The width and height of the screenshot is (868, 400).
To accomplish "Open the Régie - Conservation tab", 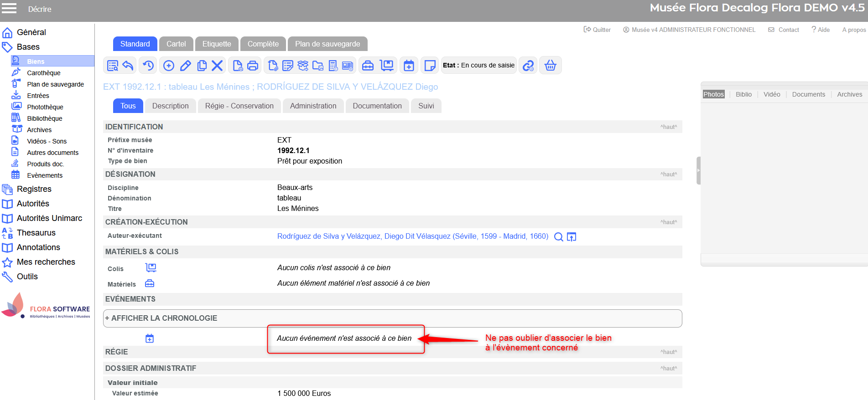I will [x=239, y=106].
